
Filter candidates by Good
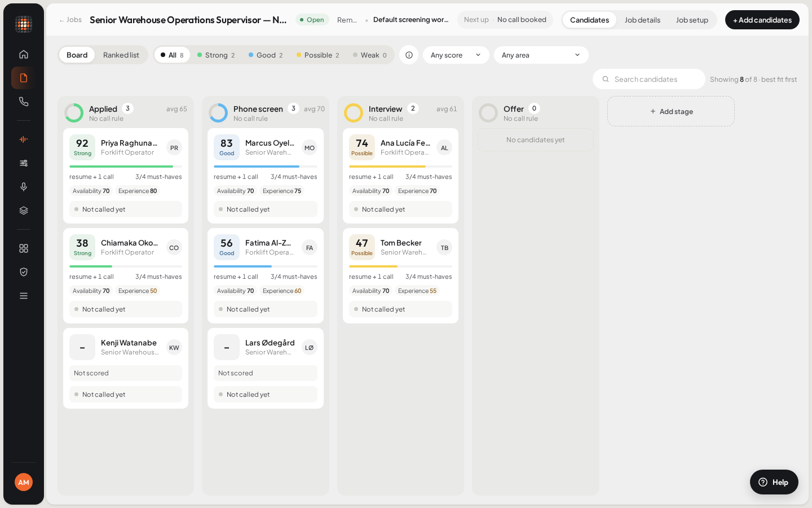266,55
